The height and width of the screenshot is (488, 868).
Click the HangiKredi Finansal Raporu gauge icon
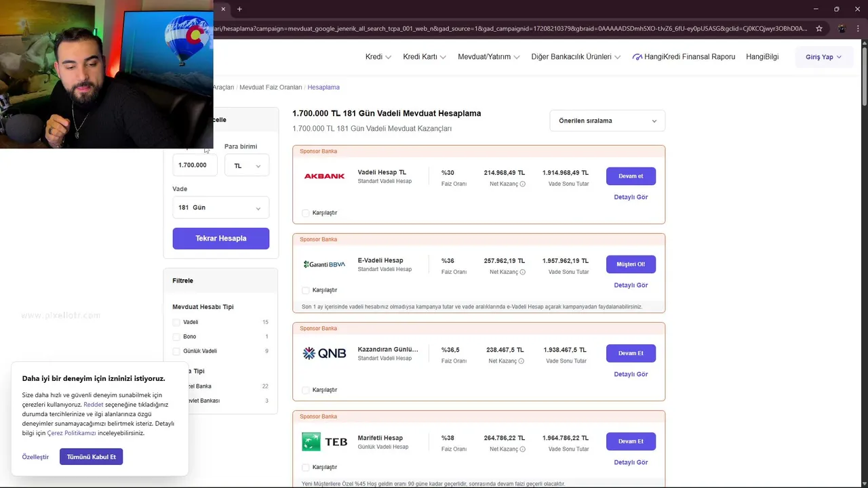(637, 57)
